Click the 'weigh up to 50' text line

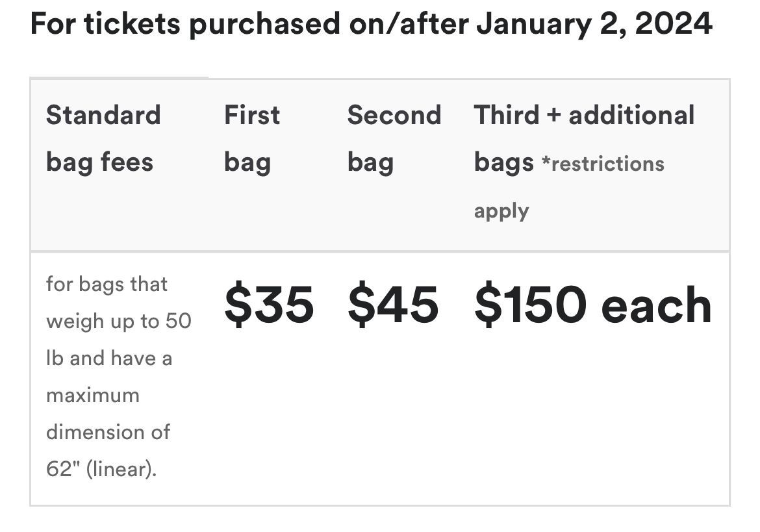click(119, 321)
